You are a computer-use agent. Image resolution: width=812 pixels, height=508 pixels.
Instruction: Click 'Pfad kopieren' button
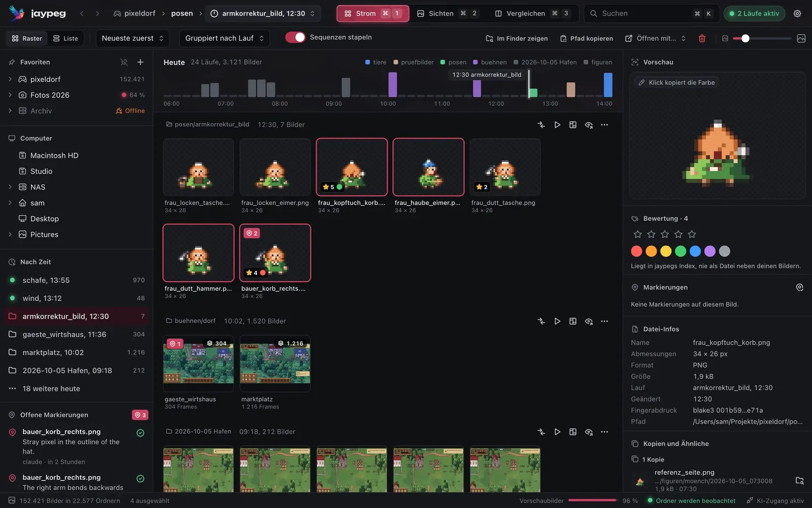[587, 38]
